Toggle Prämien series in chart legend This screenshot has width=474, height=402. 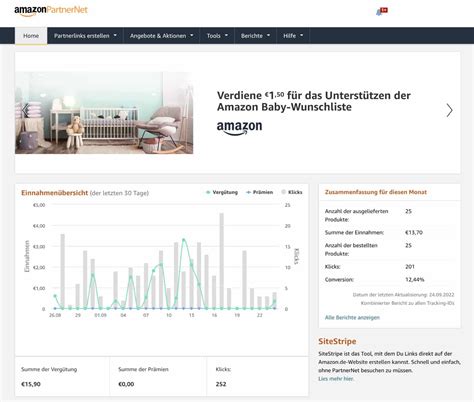259,192
